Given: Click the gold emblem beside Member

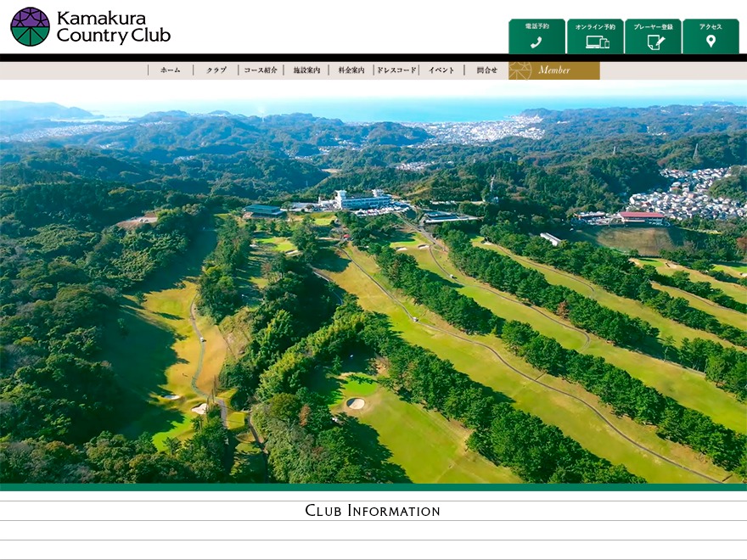Looking at the screenshot, I should (520, 70).
